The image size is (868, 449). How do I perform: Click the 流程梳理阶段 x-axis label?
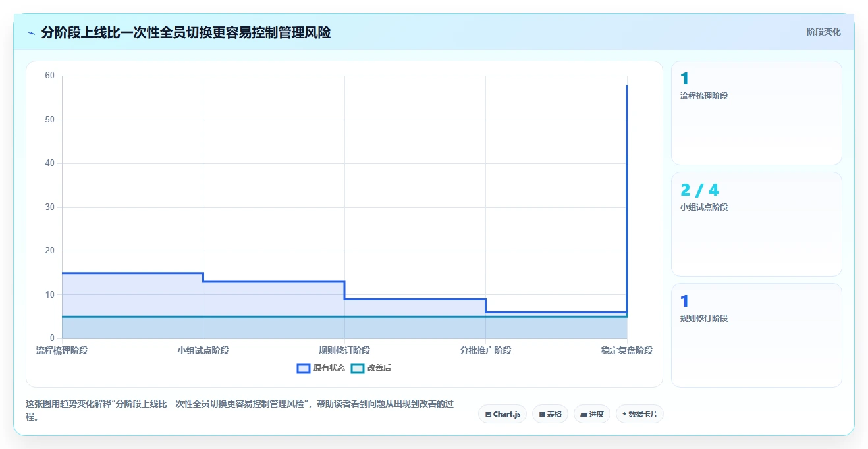[x=62, y=350]
